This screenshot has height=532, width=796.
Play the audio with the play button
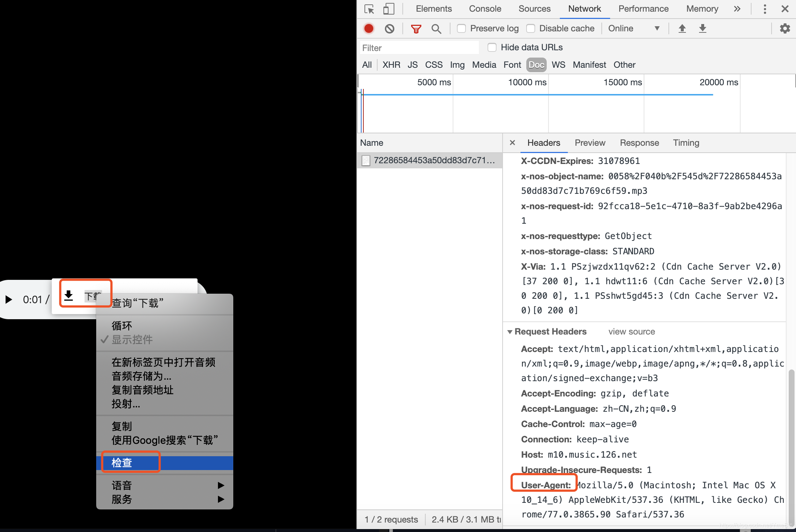[x=9, y=300]
